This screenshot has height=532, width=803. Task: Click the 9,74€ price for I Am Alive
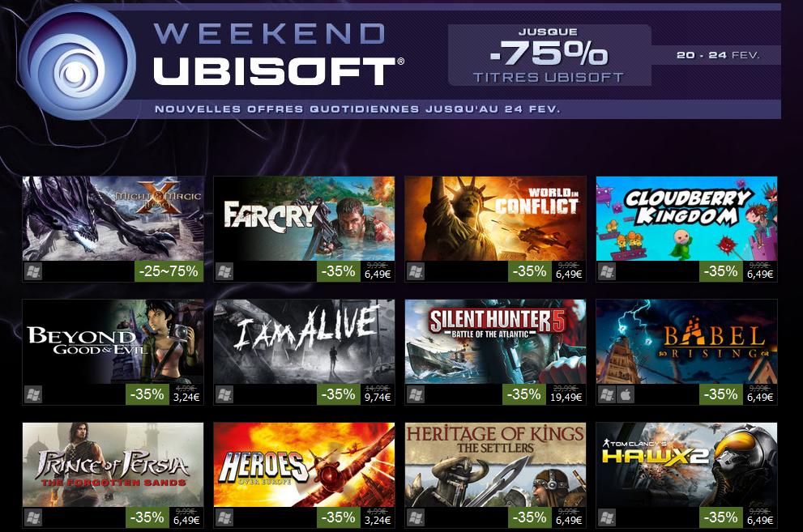(x=378, y=398)
